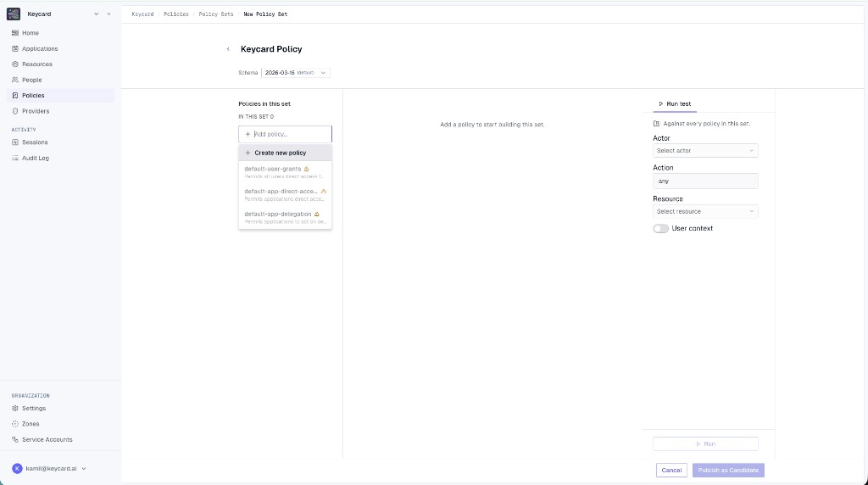Toggle the User context switch
This screenshot has height=485, width=868.
pyautogui.click(x=660, y=229)
